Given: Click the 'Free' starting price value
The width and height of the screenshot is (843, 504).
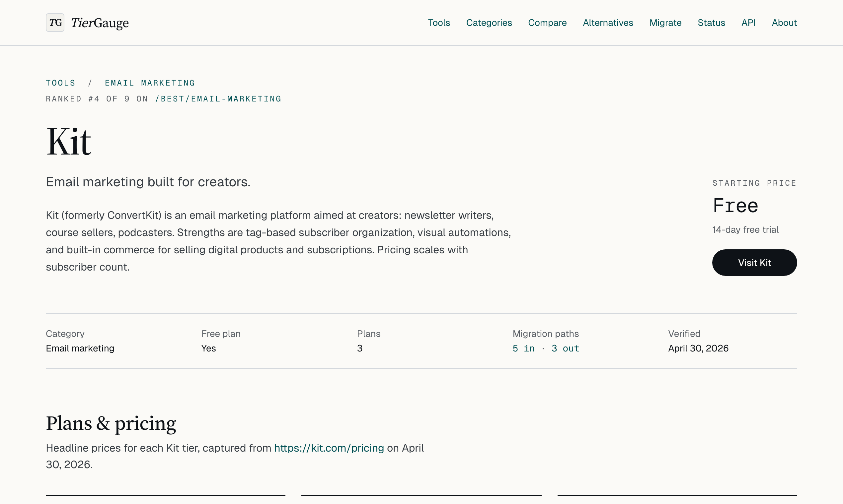Looking at the screenshot, I should [x=735, y=206].
